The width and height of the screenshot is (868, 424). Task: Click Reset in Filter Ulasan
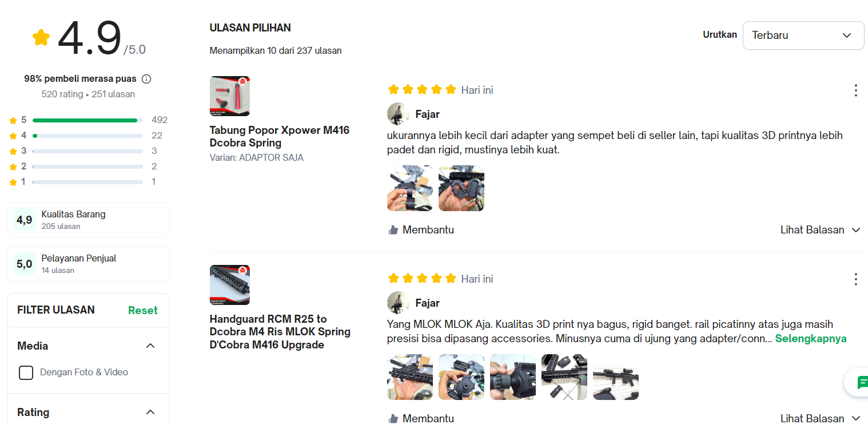142,310
